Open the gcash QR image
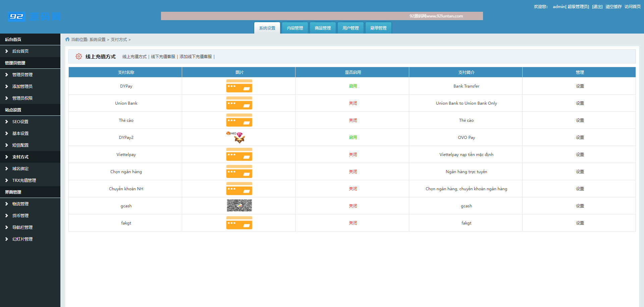The image size is (644, 307). (239, 205)
